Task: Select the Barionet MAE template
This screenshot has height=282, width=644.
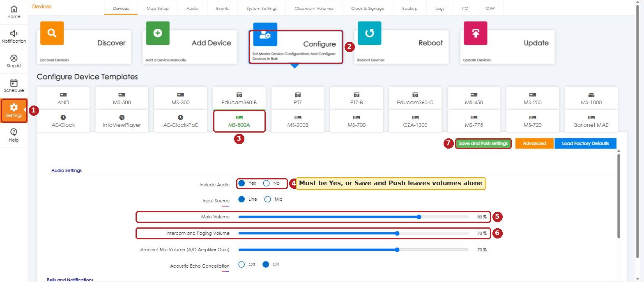Action: 591,121
